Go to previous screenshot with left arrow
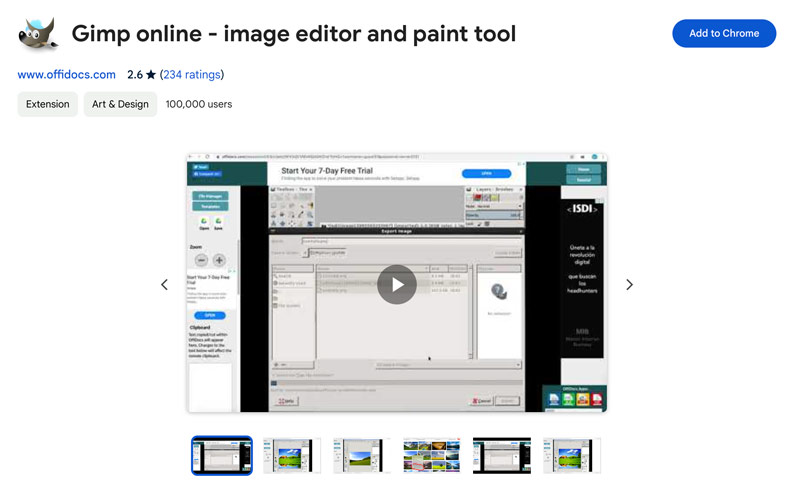 [x=164, y=284]
